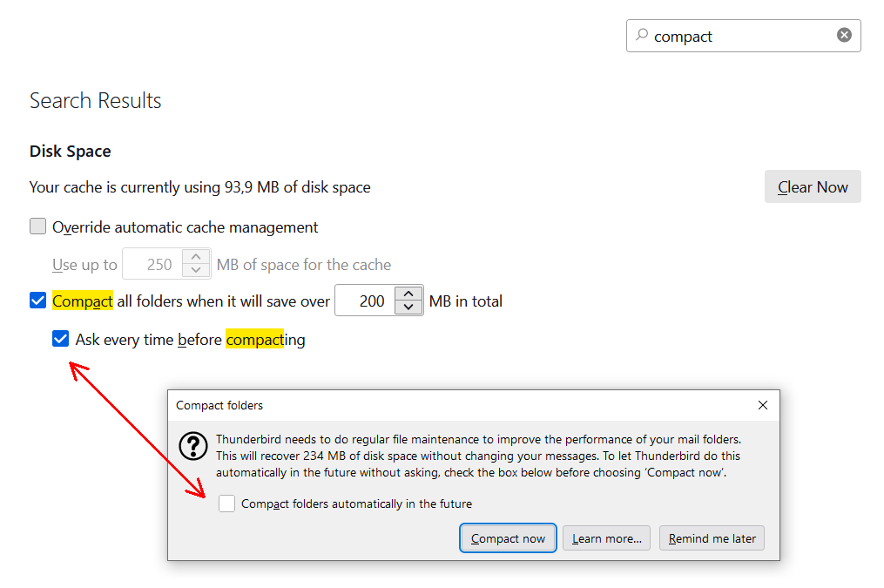Image resolution: width=884 pixels, height=588 pixels.
Task: Click the down arrow of cache size spinner
Action: pos(197,272)
